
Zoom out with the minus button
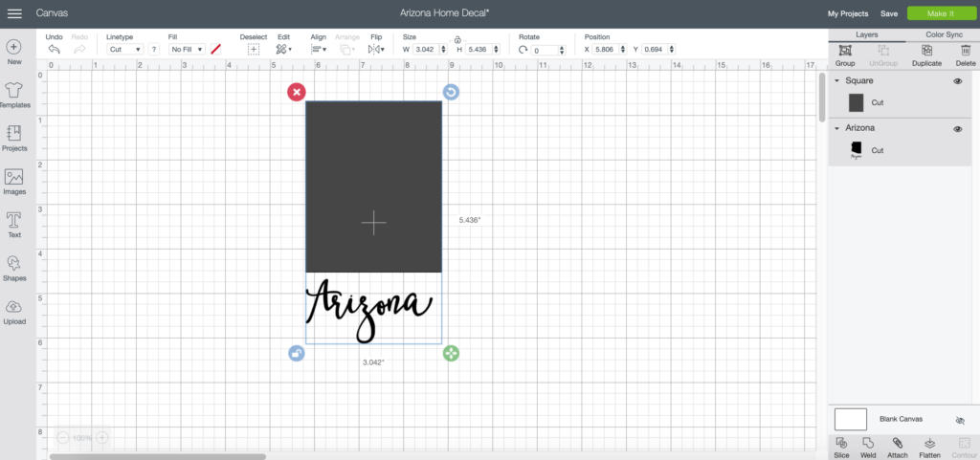(63, 438)
